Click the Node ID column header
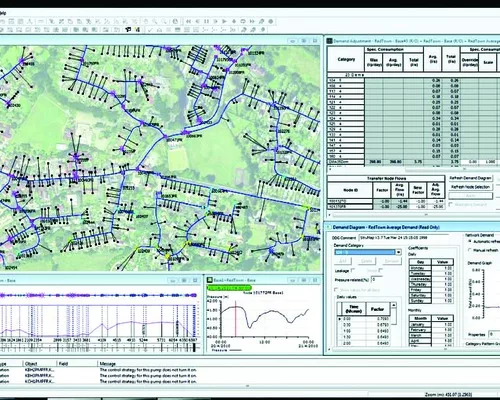This screenshot has width=500, height=400. coord(350,190)
